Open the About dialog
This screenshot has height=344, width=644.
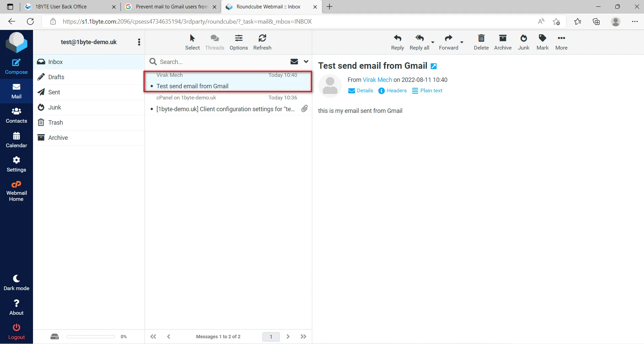tap(16, 307)
